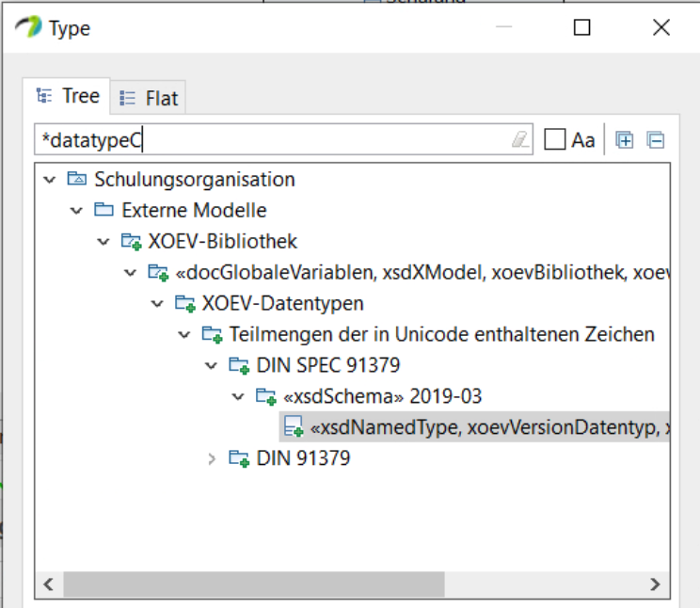Collapse Teilmengen der in Unicode enthaltenen Zeichen
Viewport: 700px width, 608px height.
(184, 335)
